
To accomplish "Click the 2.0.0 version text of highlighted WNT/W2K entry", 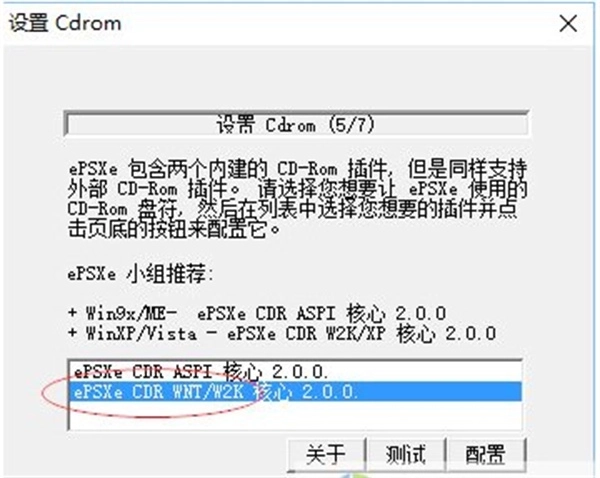I will click(x=330, y=392).
